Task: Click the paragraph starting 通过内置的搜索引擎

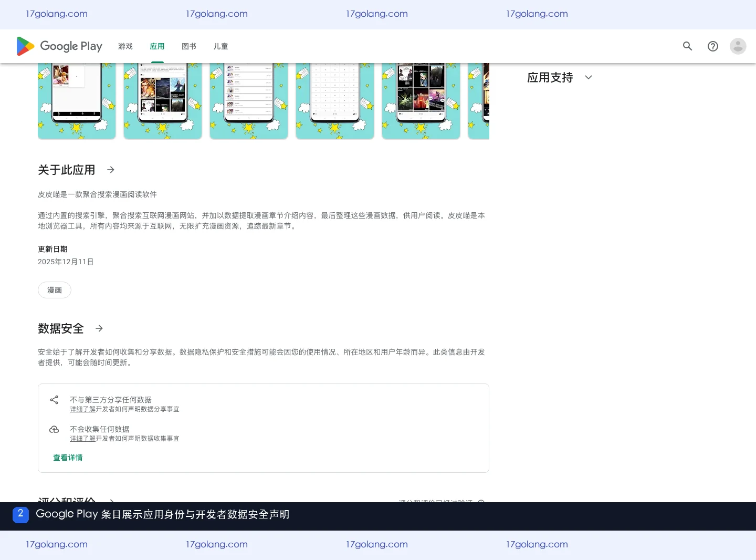Action: (261, 221)
